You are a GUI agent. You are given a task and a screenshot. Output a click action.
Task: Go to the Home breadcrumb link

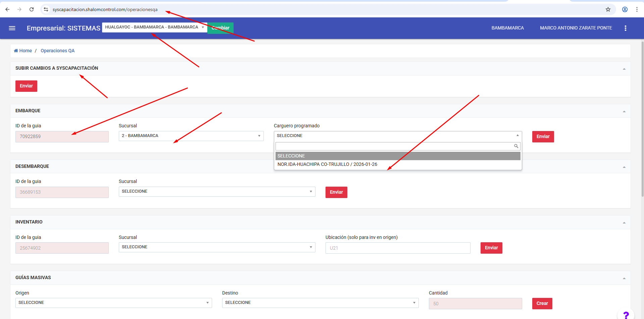[25, 51]
